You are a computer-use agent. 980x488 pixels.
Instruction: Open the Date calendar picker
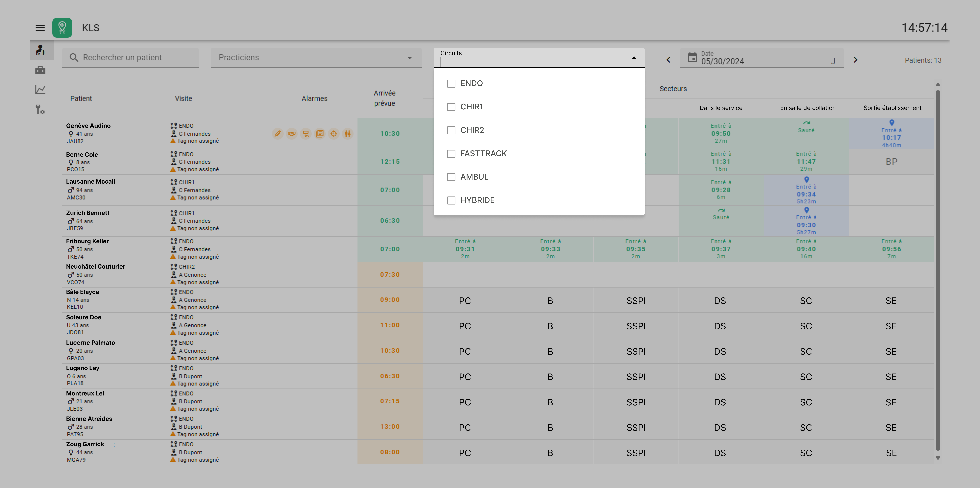(692, 57)
